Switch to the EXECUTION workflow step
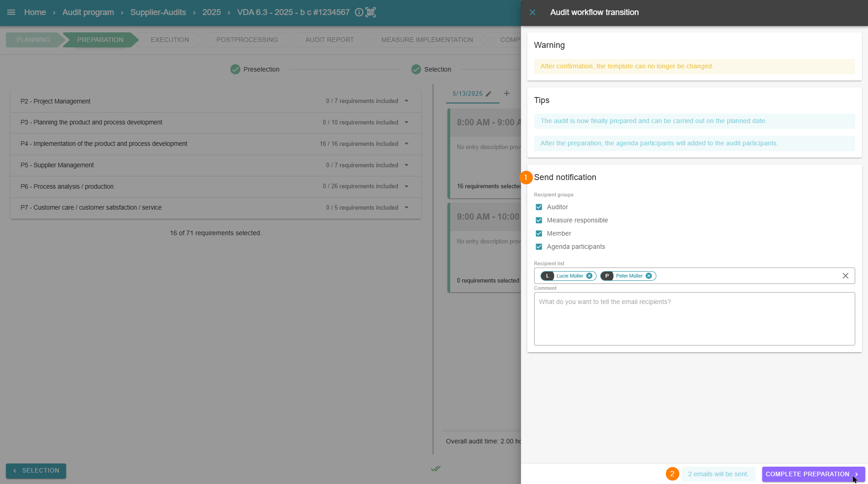868x484 pixels. pos(170,40)
